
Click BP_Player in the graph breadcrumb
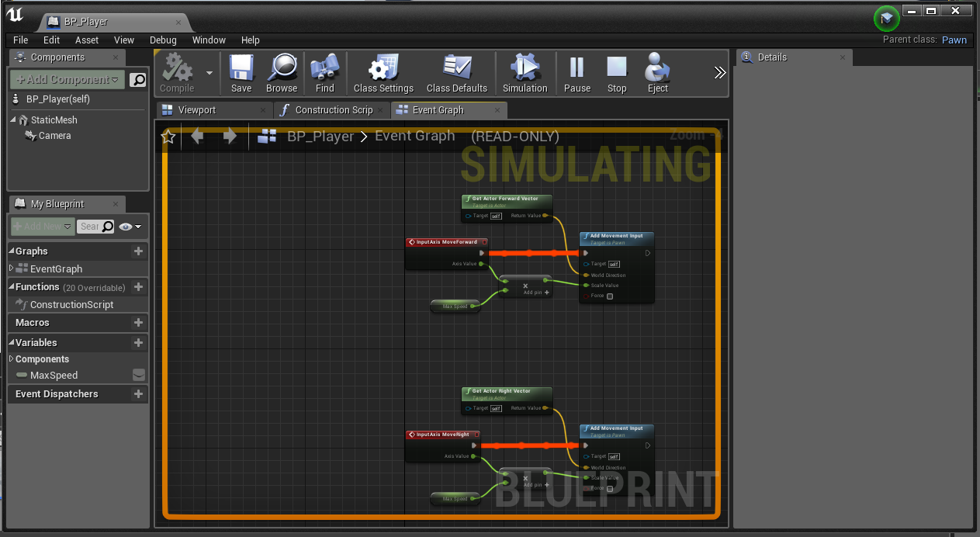320,137
